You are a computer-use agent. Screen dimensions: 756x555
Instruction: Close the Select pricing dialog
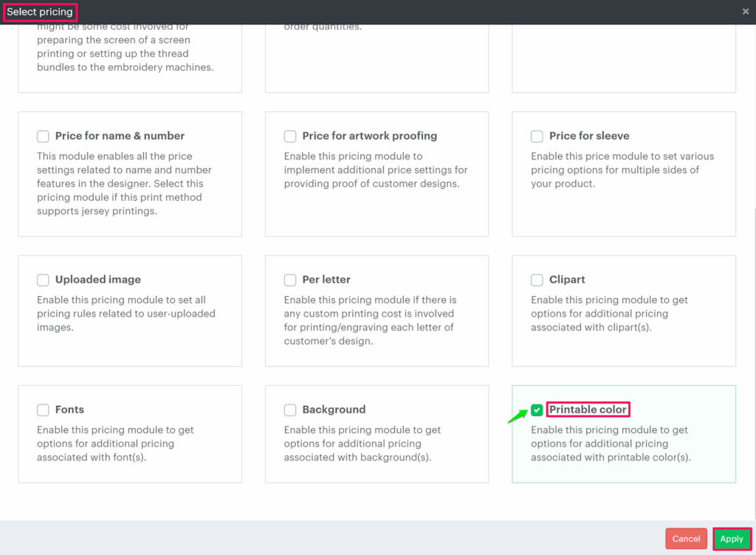pyautogui.click(x=745, y=12)
